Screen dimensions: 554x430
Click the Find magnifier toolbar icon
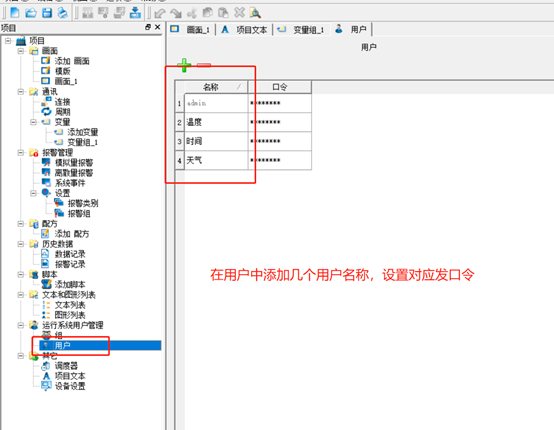(x=255, y=13)
